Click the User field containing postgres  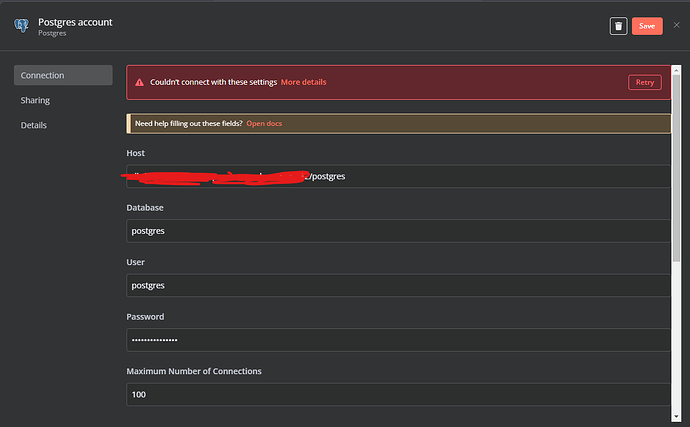[398, 286]
